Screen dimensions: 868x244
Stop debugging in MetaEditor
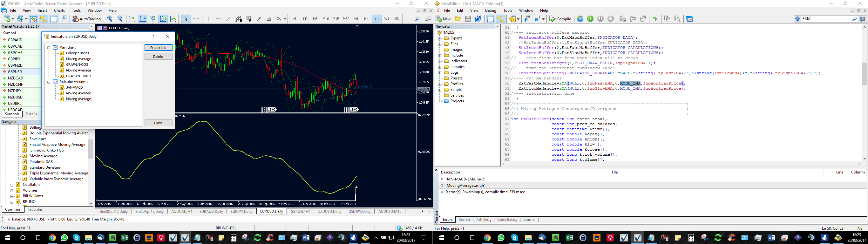point(611,19)
